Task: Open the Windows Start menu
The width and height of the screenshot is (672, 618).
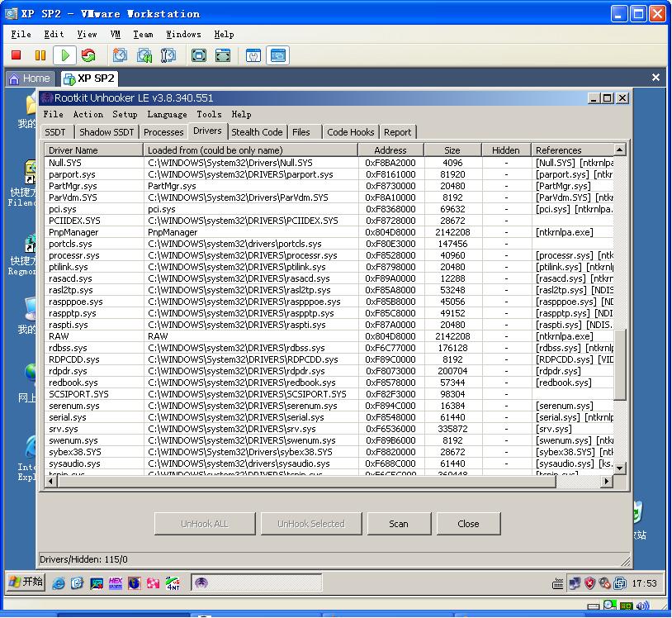Action: click(26, 582)
